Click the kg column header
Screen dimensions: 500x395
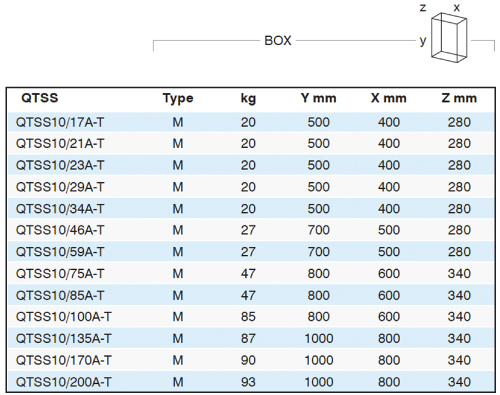tap(248, 99)
